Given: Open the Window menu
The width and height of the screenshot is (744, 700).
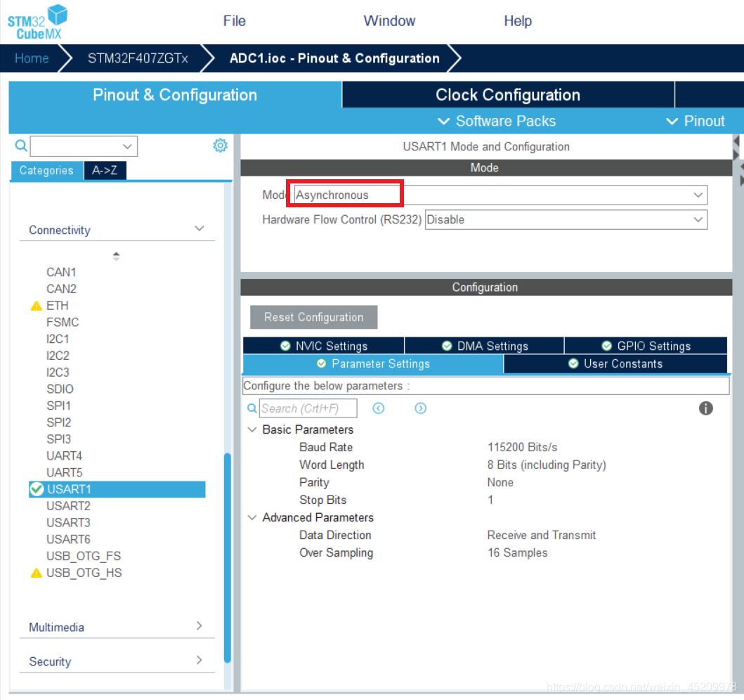Looking at the screenshot, I should coord(389,21).
